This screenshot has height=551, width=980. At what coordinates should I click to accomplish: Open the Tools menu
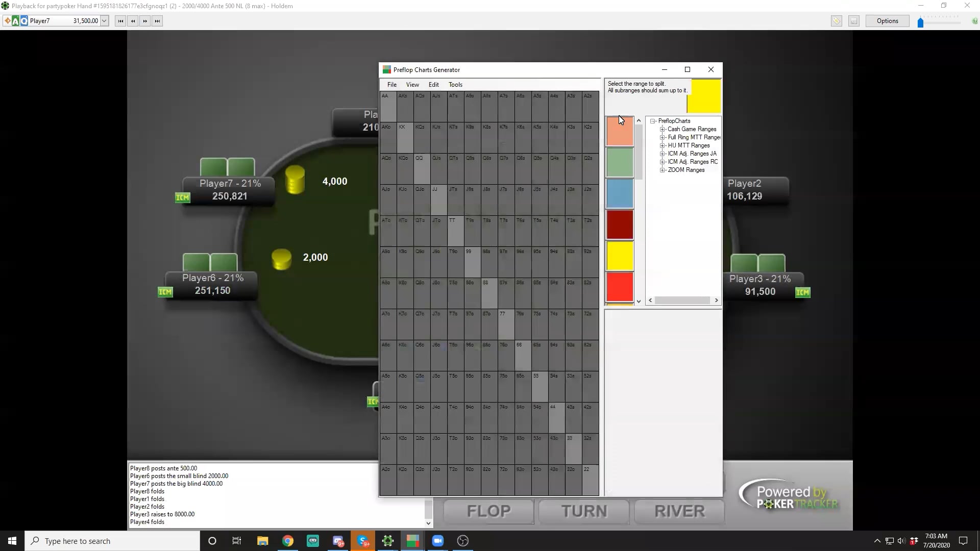pyautogui.click(x=455, y=85)
